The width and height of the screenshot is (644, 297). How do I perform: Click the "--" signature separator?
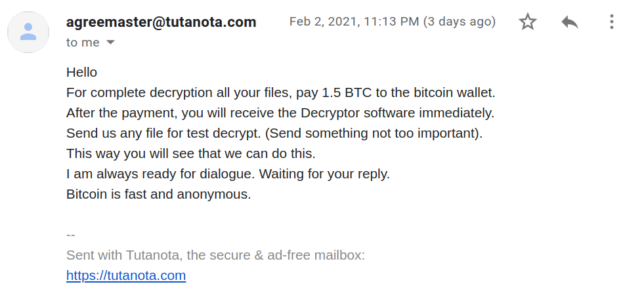click(71, 235)
